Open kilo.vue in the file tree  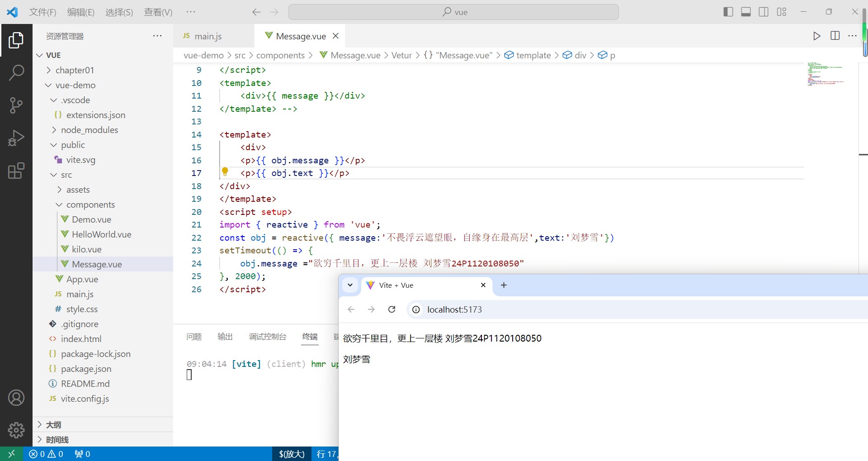click(86, 249)
